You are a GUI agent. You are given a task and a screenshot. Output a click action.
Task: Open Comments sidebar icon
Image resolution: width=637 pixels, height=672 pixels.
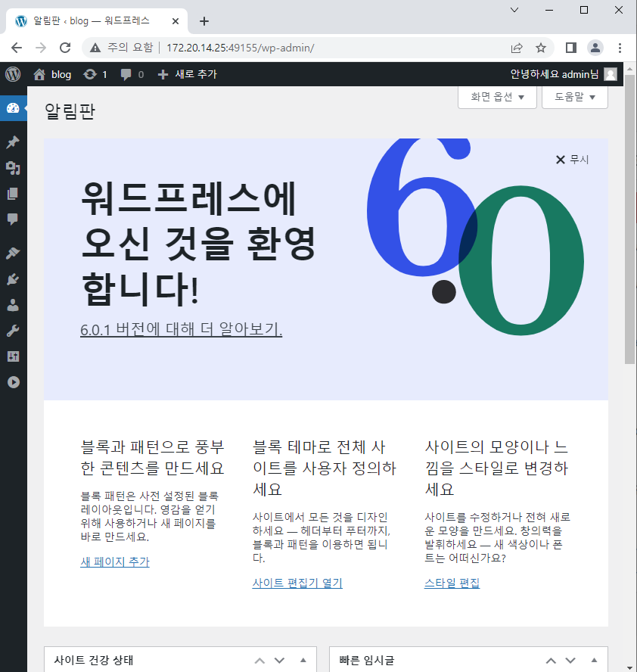point(13,219)
